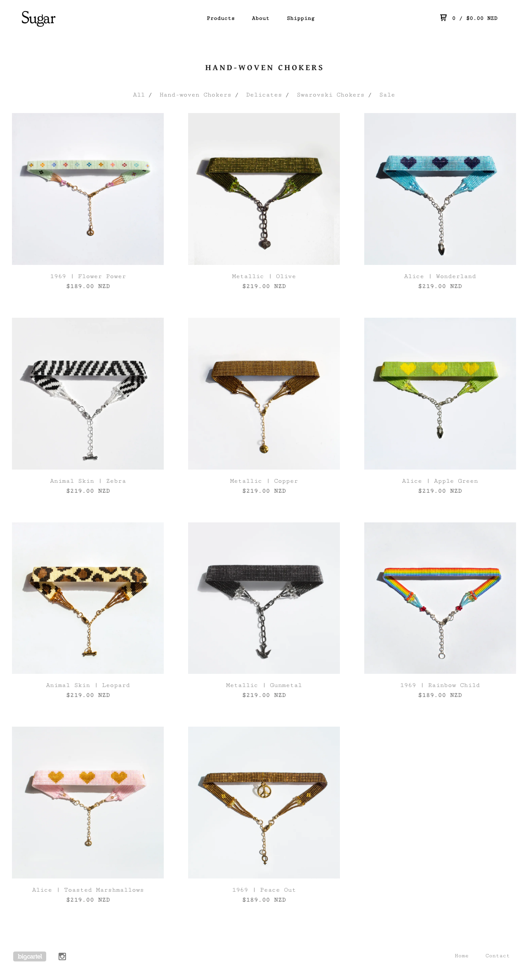528x980 pixels.
Task: Open the Metallic | Gunmetal product title
Action: pos(264,685)
